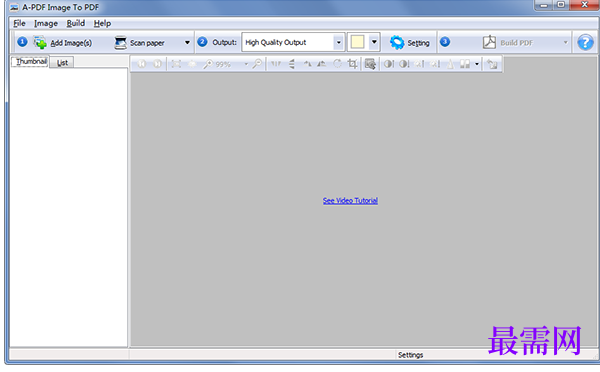Click the first brightness adjust icon

pyautogui.click(x=420, y=64)
